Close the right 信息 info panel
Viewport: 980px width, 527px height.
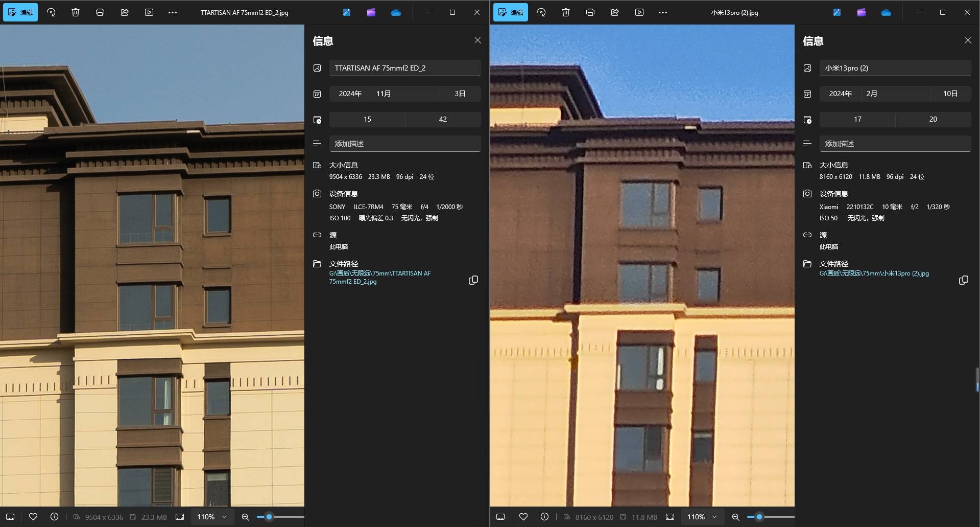[968, 40]
